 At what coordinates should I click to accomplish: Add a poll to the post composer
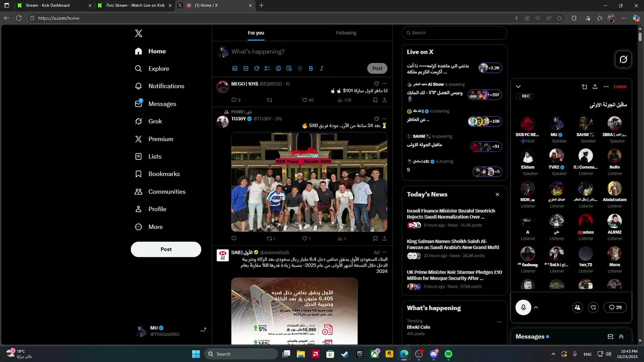tap(267, 68)
